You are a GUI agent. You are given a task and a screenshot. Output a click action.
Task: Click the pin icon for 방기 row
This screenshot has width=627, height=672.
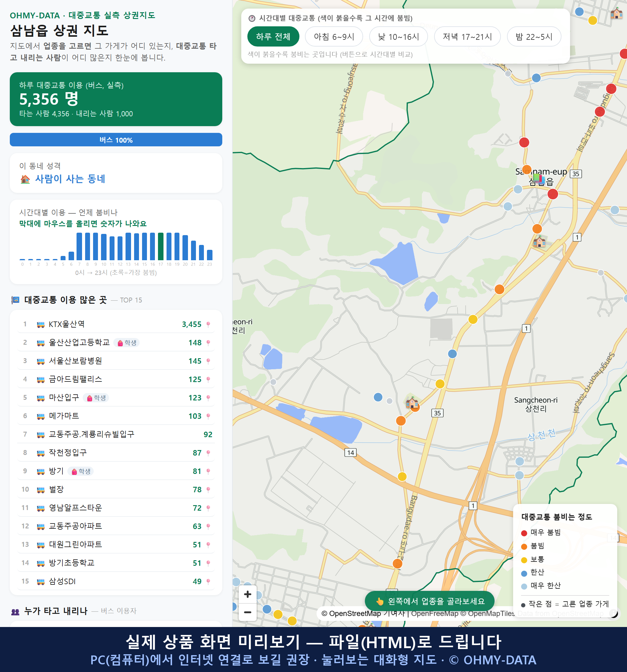coord(208,471)
